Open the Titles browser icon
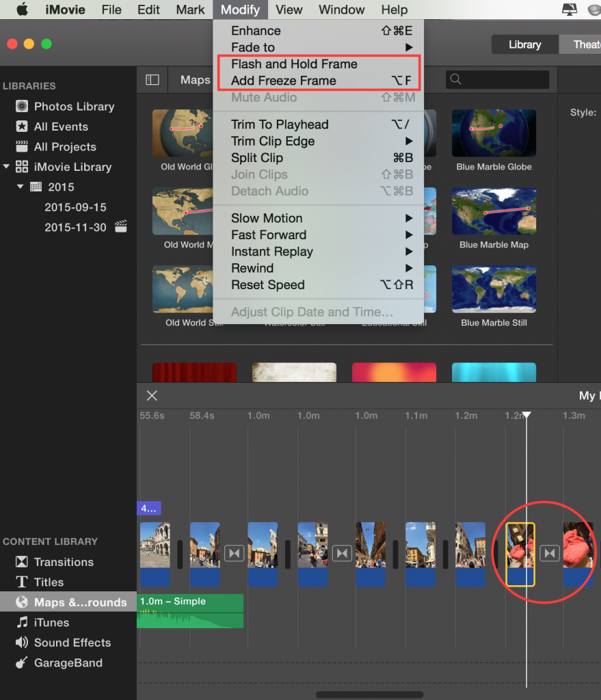This screenshot has height=700, width=601. point(22,582)
